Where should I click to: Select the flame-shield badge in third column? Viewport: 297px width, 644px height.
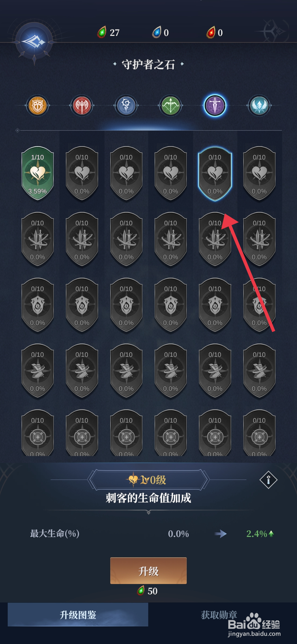tap(126, 305)
